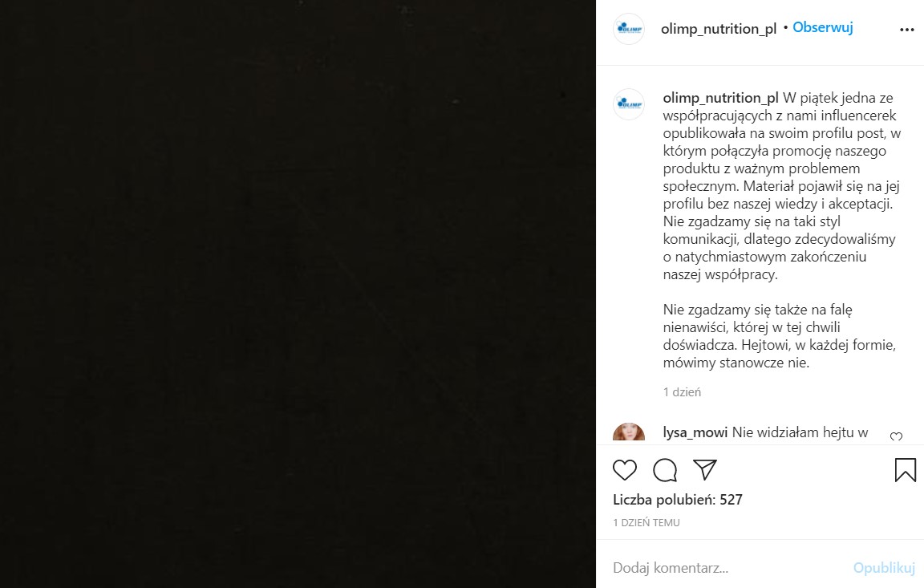Click '1 DZIEŃ TEMU' post date
This screenshot has width=924, height=588.
(646, 522)
